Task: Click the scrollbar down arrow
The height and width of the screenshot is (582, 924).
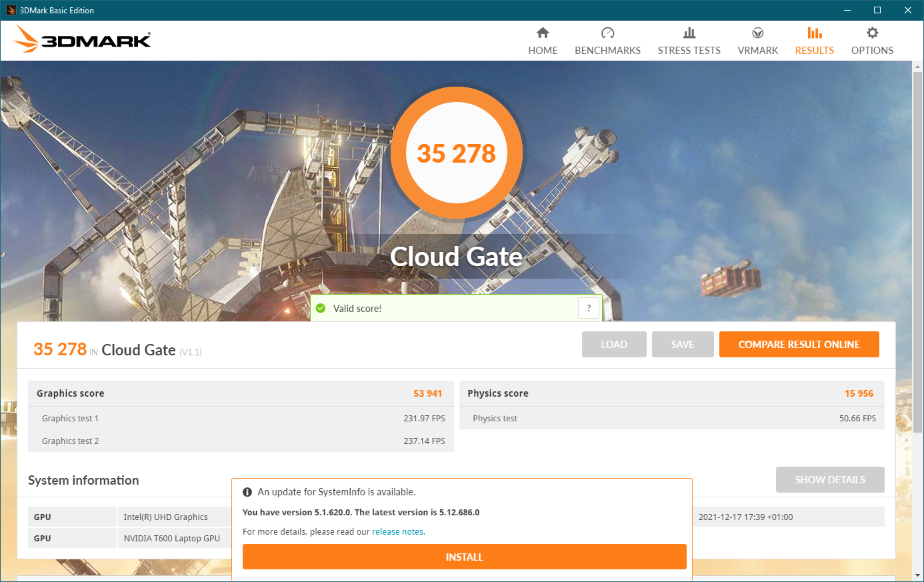Action: point(918,575)
